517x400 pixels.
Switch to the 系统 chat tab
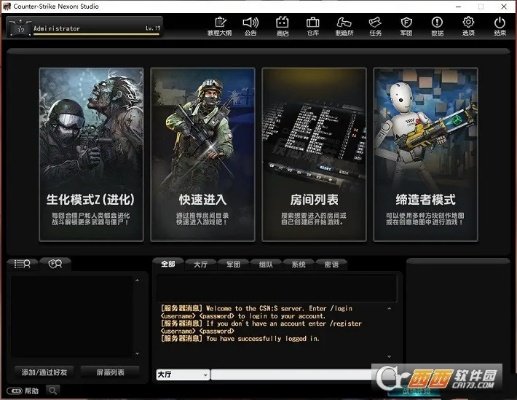coord(298,264)
